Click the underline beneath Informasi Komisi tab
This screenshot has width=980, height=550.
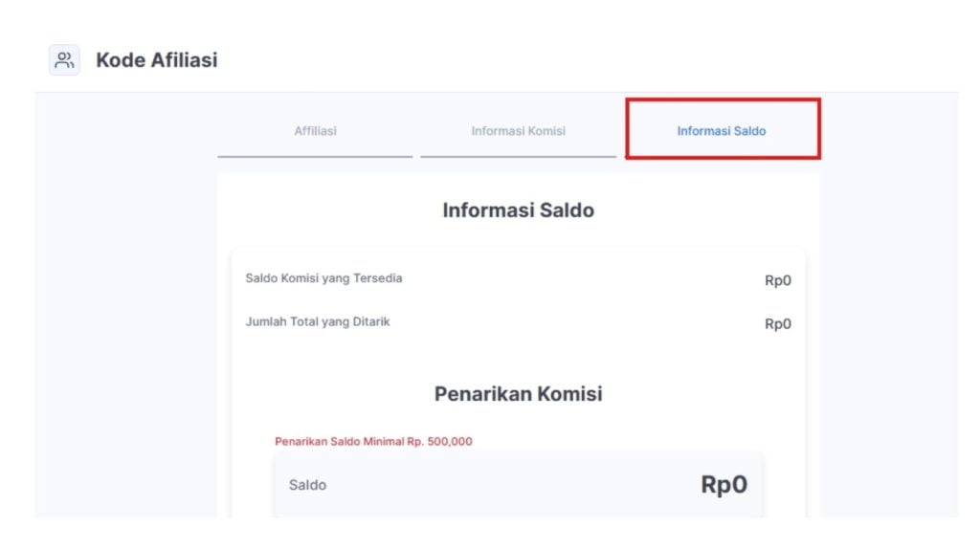(x=518, y=156)
